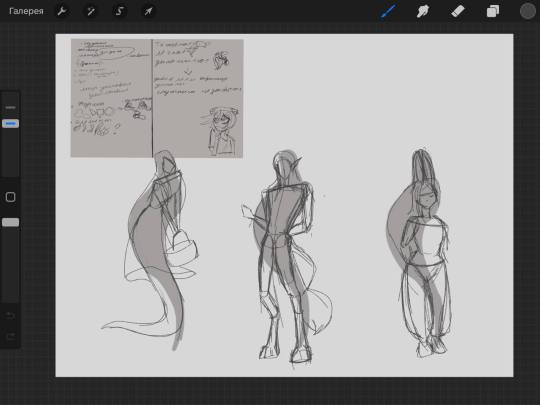
Task: Select the Brush tool
Action: [x=389, y=11]
